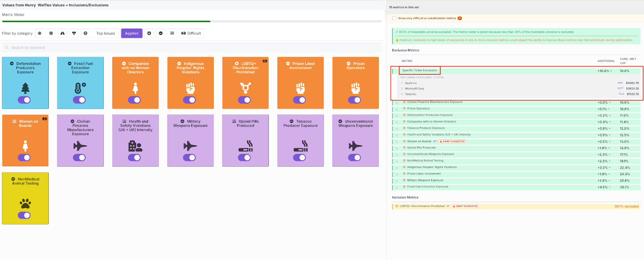Screen dimensions: 644x260
Task: Expand the Fossil Fuel Extraction Exposure row
Action: pos(609,187)
